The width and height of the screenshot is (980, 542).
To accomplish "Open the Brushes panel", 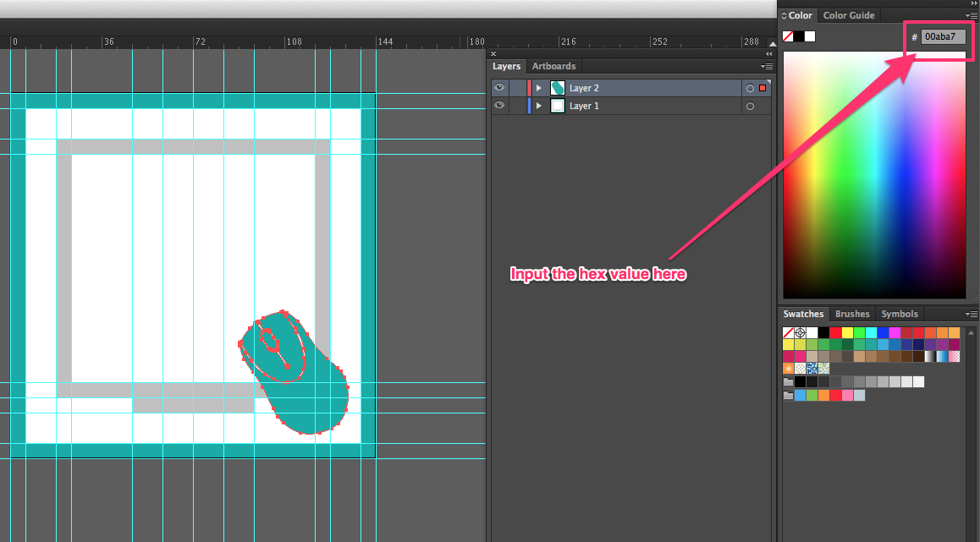I will click(851, 314).
